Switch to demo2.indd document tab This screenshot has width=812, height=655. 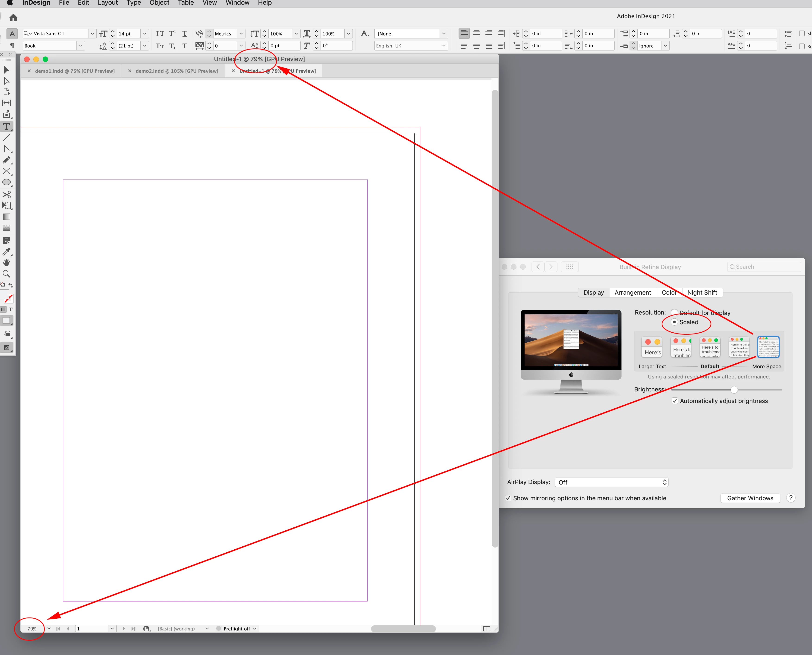coord(176,71)
